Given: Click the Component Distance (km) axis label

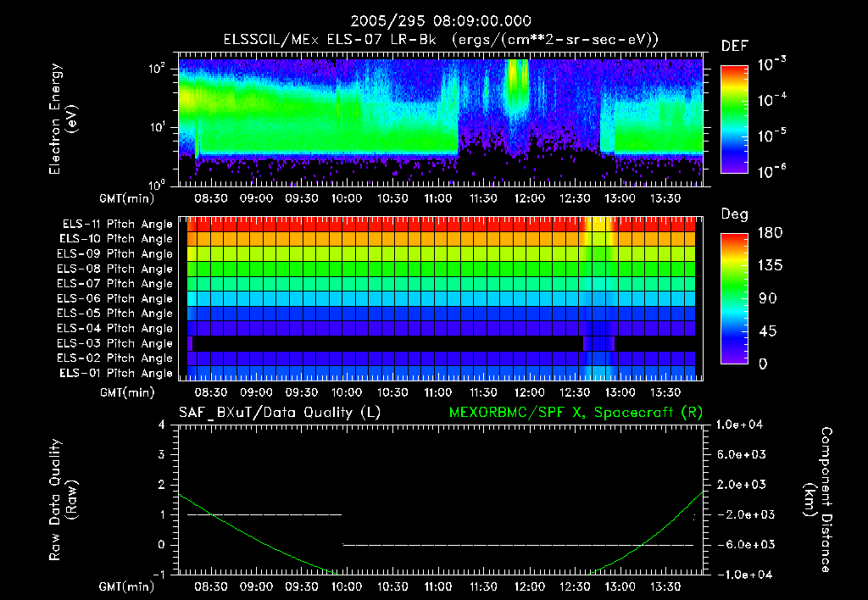Looking at the screenshot, I should pos(818,500).
